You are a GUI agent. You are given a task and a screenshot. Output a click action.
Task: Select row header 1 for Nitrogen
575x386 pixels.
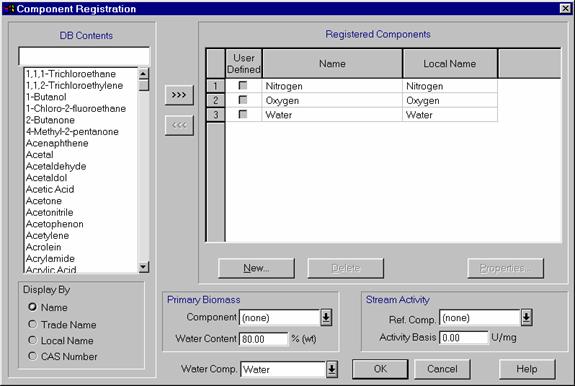point(216,86)
